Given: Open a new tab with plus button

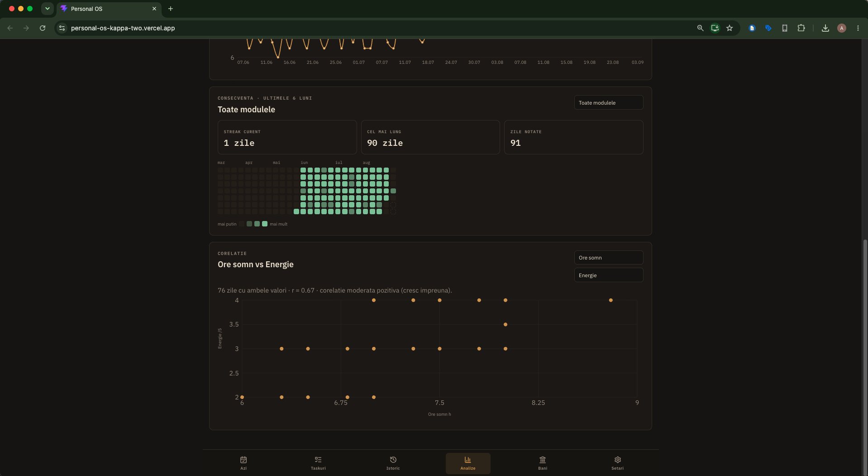Looking at the screenshot, I should (x=171, y=9).
